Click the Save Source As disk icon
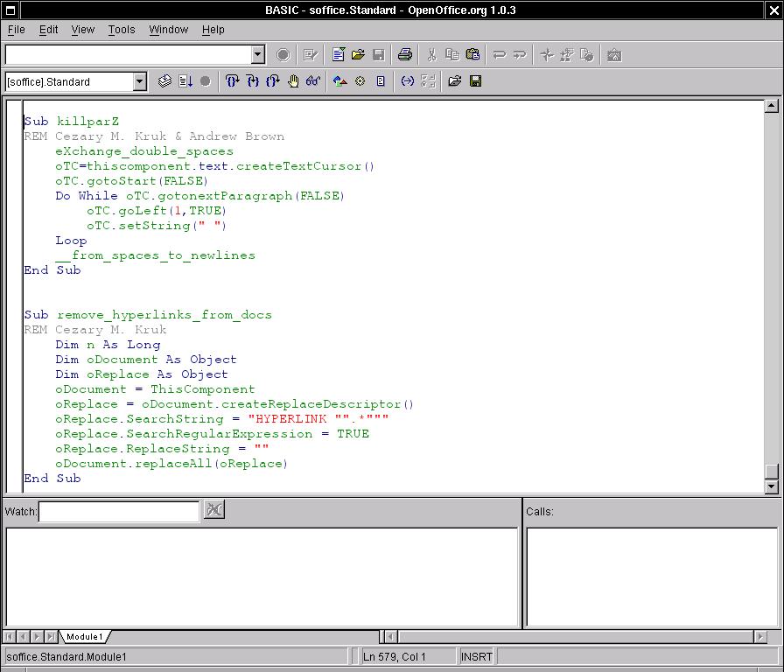Image resolution: width=784 pixels, height=672 pixels. pyautogui.click(x=475, y=81)
